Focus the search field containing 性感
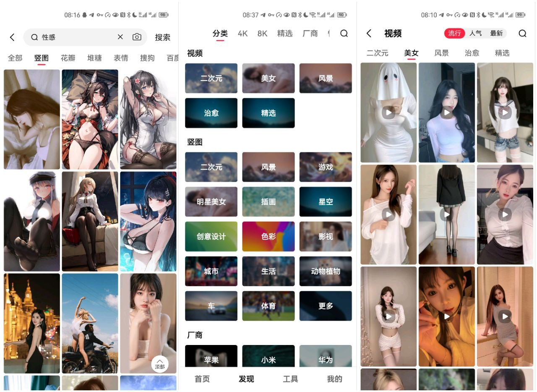Screen dimensions: 537x392 (x=85, y=37)
